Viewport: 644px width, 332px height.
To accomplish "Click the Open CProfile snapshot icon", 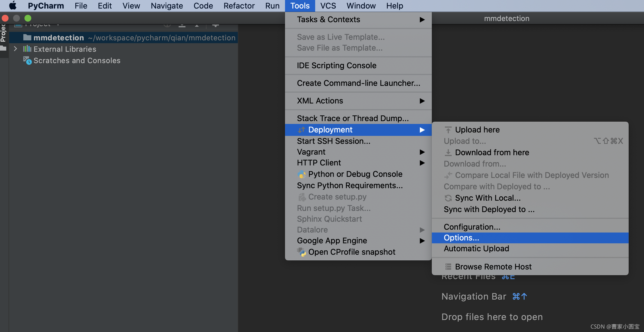I will pos(302,252).
